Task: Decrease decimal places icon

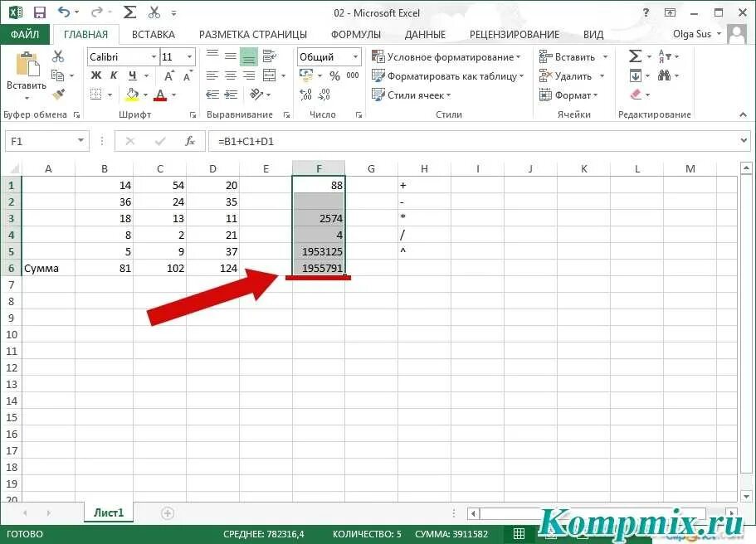Action: [324, 95]
